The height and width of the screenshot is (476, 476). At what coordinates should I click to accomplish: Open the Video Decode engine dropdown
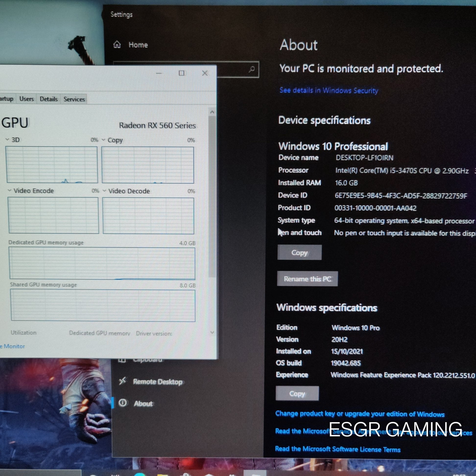click(104, 191)
